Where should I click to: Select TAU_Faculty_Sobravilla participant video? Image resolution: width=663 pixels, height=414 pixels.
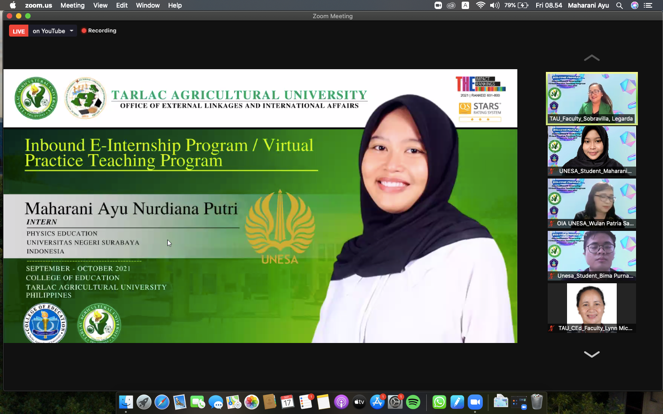[592, 98]
